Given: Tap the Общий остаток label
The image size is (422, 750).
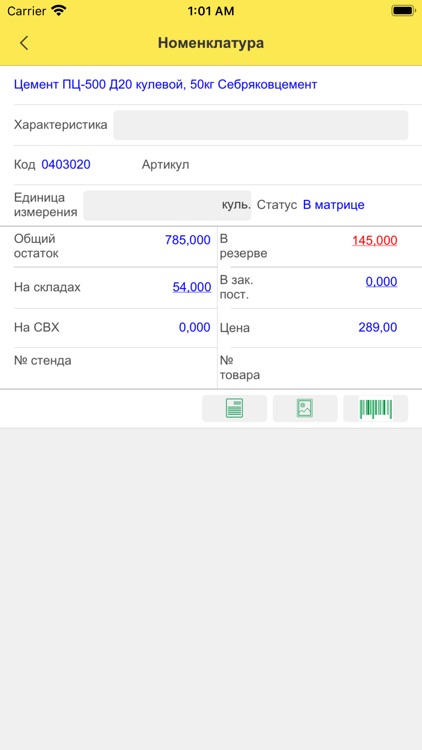Looking at the screenshot, I should [x=36, y=246].
